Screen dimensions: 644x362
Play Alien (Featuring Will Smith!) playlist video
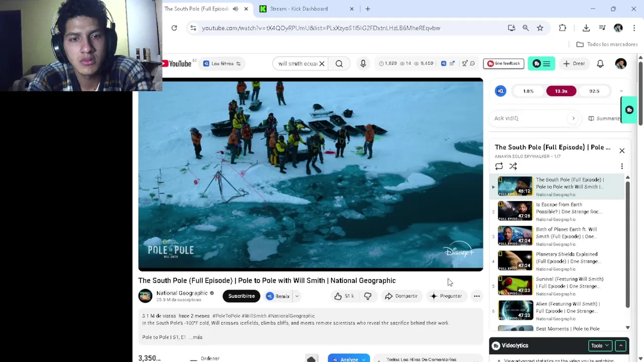coord(558,311)
